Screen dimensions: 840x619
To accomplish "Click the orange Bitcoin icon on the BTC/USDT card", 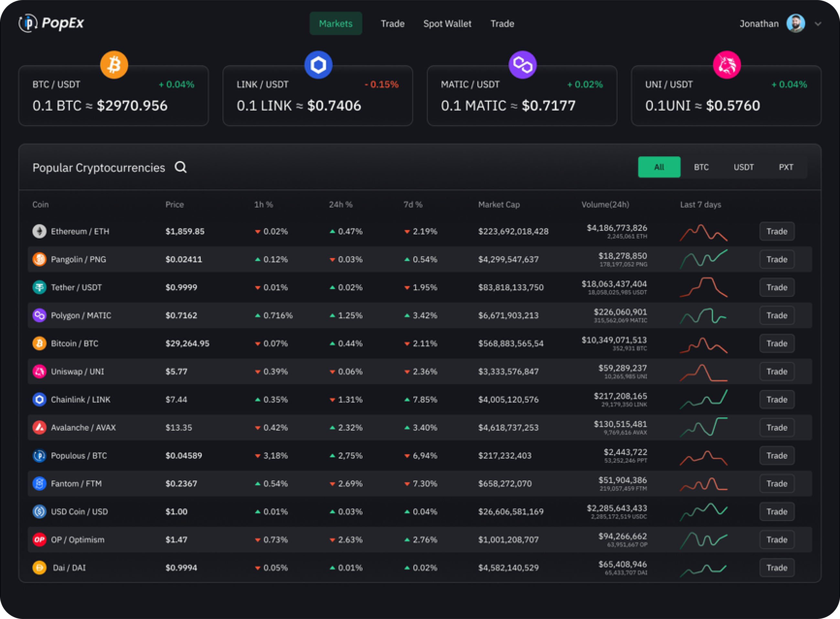I will point(114,65).
